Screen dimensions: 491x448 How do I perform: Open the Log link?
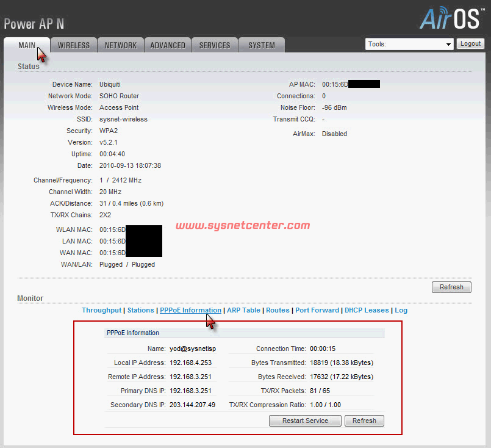click(x=401, y=310)
